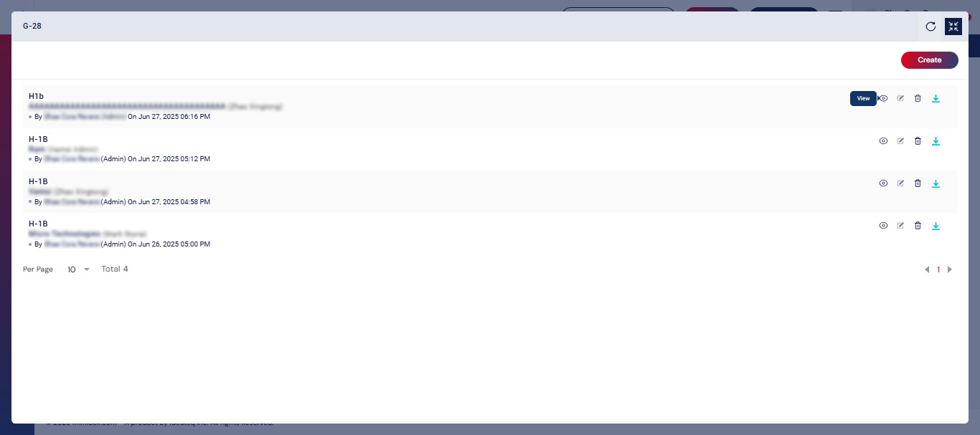Select page number 1
980x435 pixels.
938,269
